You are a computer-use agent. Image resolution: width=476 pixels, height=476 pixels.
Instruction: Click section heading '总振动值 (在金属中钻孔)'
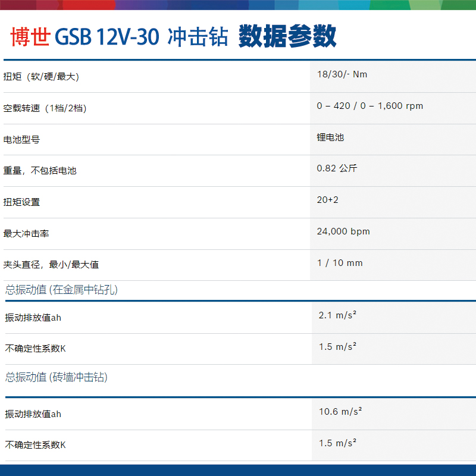(62, 290)
